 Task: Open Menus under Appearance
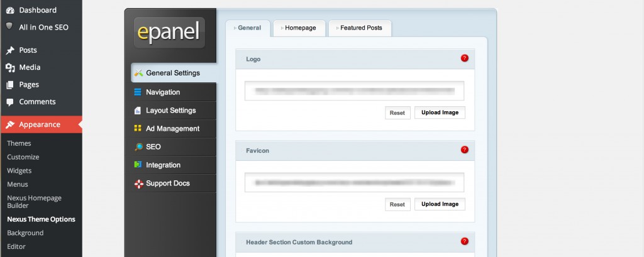(18, 184)
